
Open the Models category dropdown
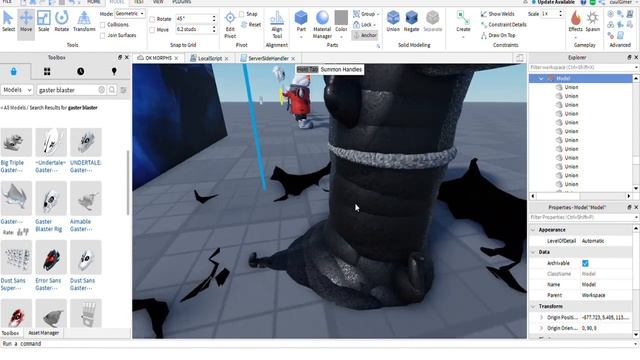tap(17, 90)
